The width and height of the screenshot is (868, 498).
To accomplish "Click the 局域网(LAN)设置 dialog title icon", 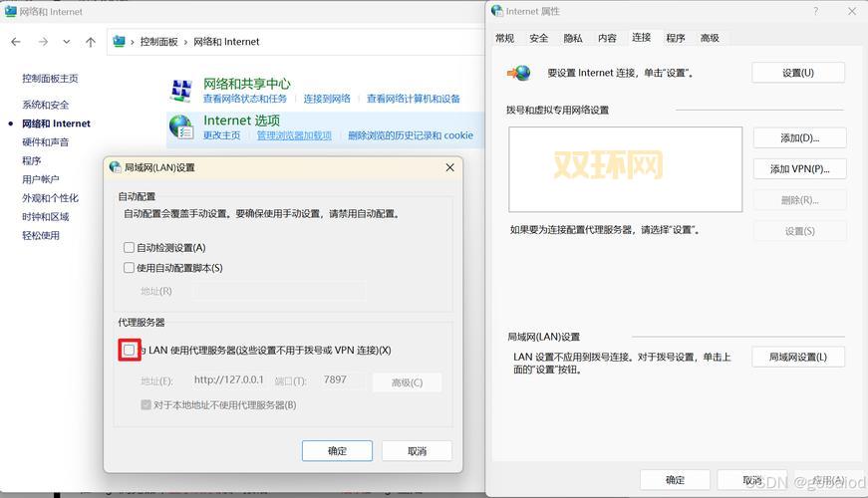I will pyautogui.click(x=116, y=167).
